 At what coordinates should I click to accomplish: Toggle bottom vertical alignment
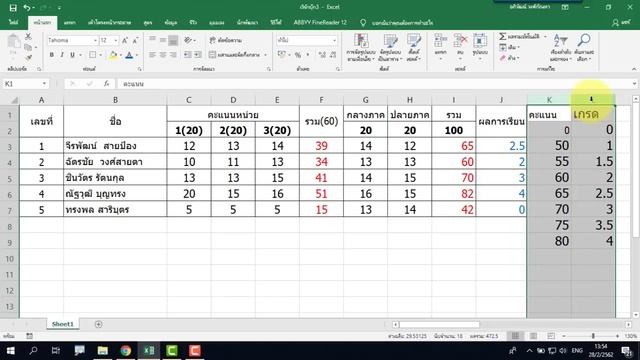click(x=173, y=40)
